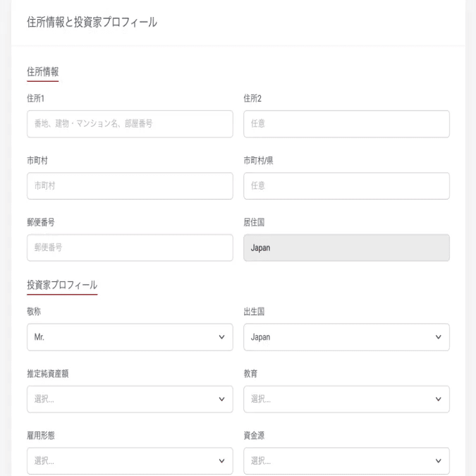476x476 pixels.
Task: Click the chevron arrow in 資金源 dropdown
Action: [x=439, y=461]
